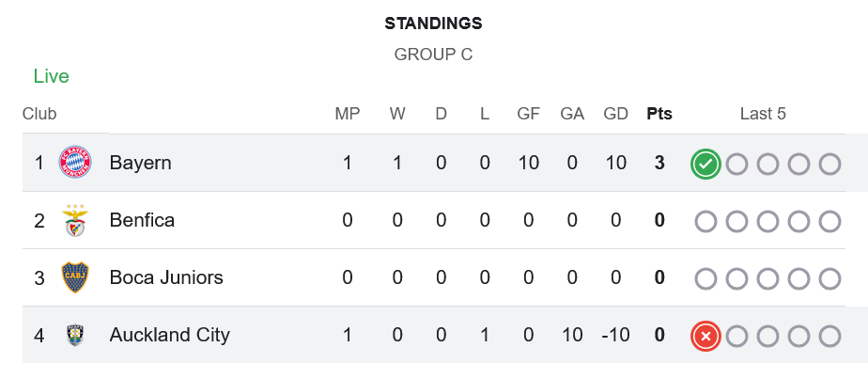Open the Auckland City team link
This screenshot has height=379, width=868.
pos(169,335)
